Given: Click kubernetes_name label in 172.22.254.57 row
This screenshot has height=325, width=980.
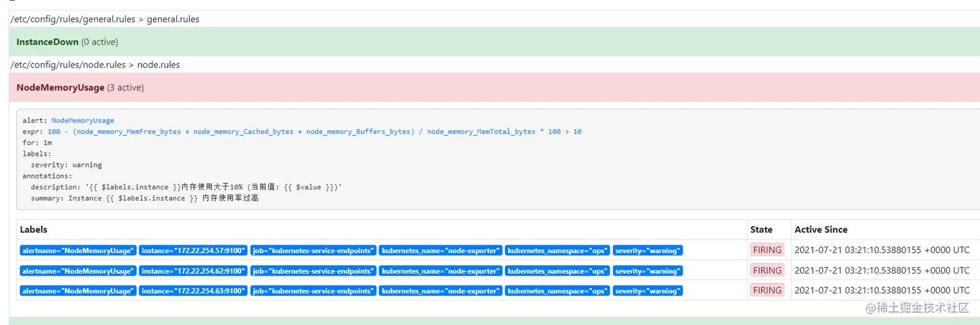Looking at the screenshot, I should pyautogui.click(x=441, y=250).
